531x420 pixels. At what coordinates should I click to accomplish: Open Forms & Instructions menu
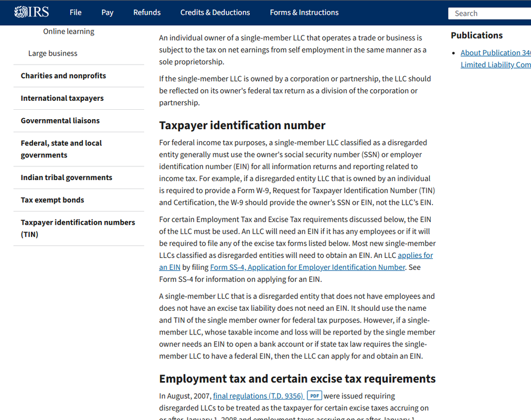(x=304, y=13)
